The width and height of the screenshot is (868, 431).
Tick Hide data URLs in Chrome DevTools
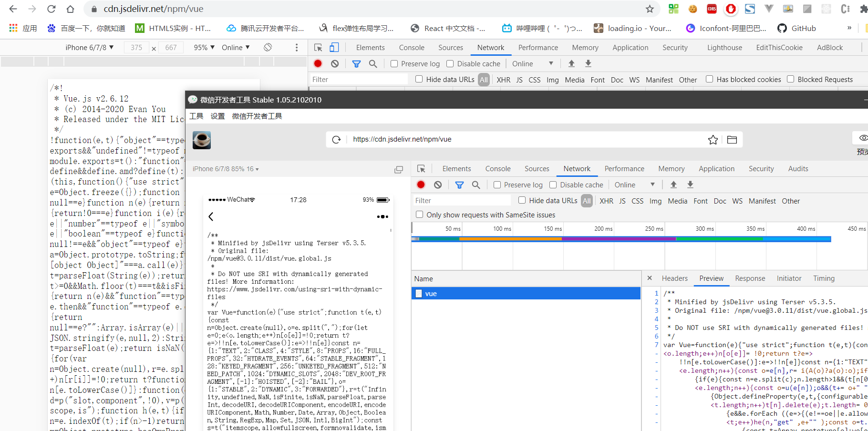(419, 79)
